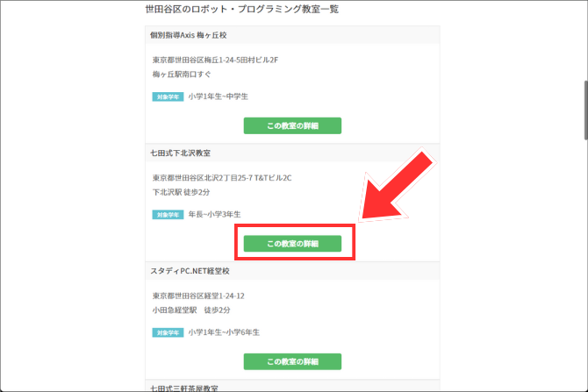Screen dimensions: 588x392
Task: Click the 個別指導Axis 梅ヶ丘校 heading
Action: coord(189,35)
